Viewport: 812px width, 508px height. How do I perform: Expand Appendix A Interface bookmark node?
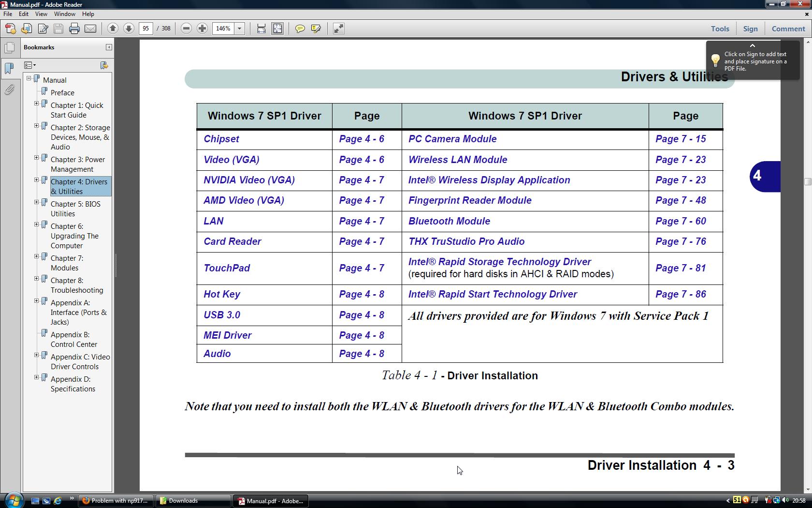point(36,301)
